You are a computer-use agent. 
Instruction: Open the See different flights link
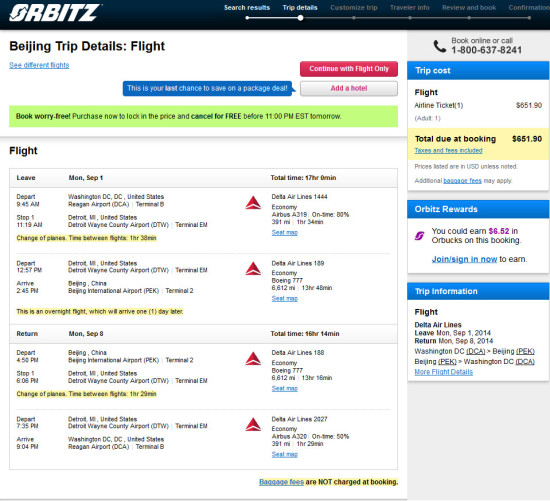(x=39, y=65)
